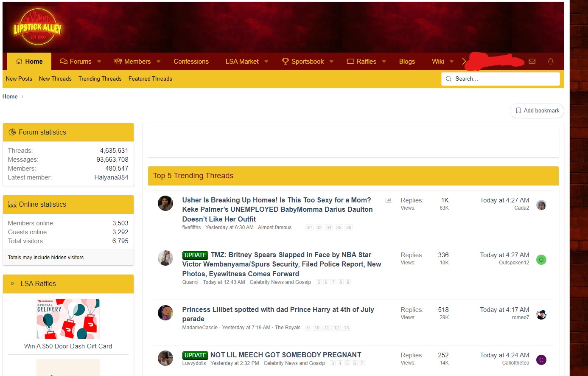
Task: Expand the Forums dropdown arrow
Action: [99, 62]
